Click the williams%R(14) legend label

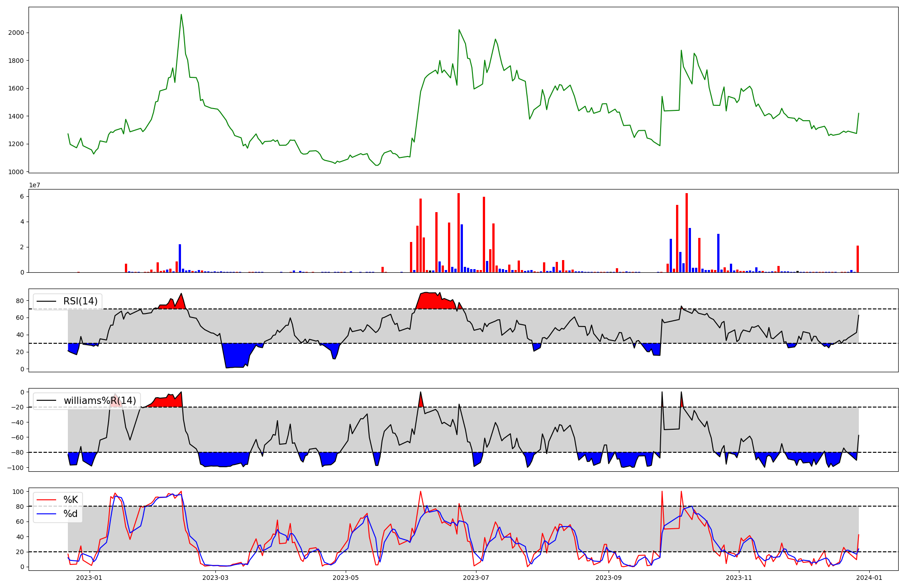(100, 401)
